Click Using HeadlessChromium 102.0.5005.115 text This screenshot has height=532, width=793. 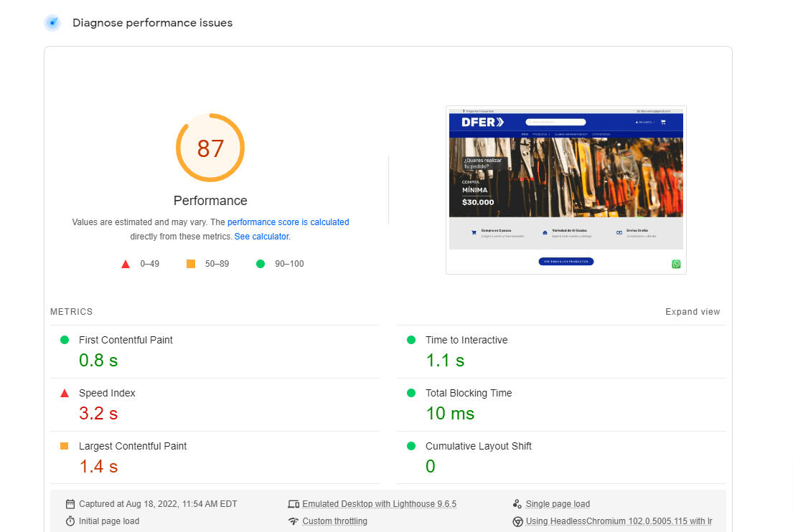click(x=619, y=521)
